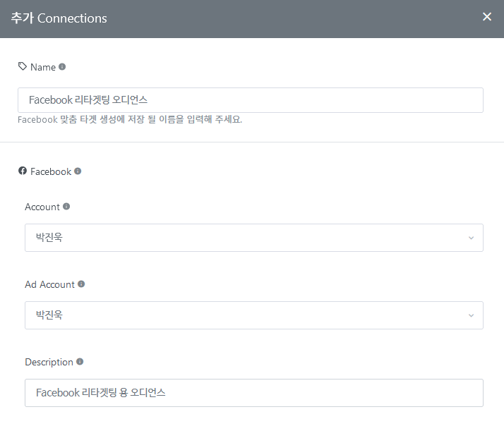Viewport: 504px width, 431px height.
Task: Click the info icon next to Description
Action: pos(80,362)
